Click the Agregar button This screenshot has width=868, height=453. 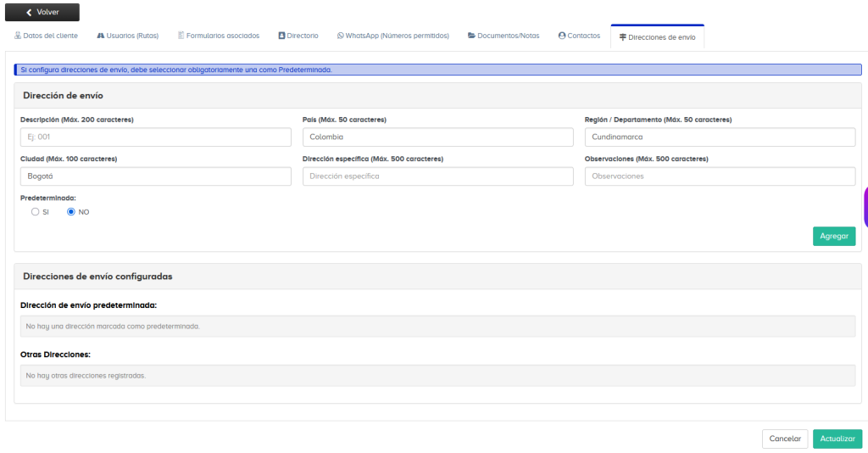click(834, 236)
